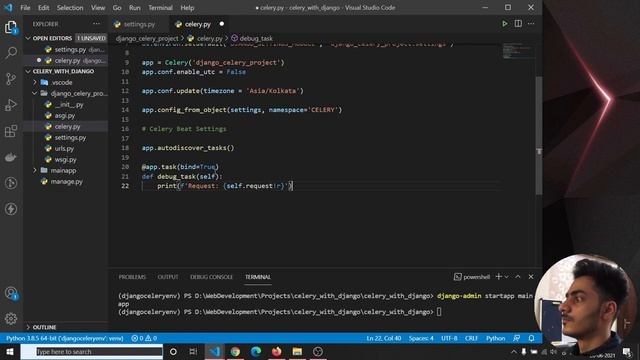Show errors and warnings count in status bar

(144, 338)
